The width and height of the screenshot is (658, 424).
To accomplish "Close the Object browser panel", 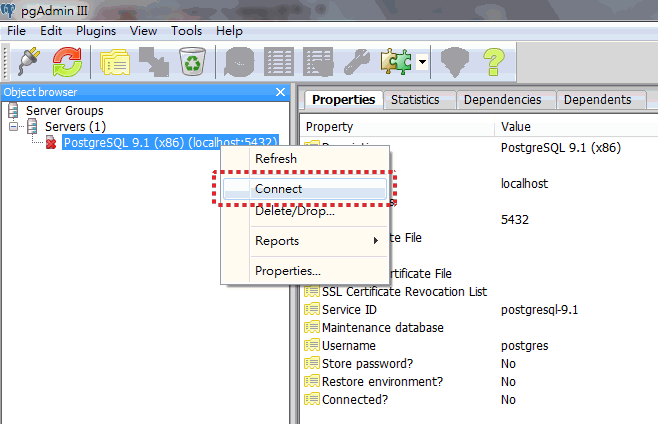I will [x=281, y=92].
